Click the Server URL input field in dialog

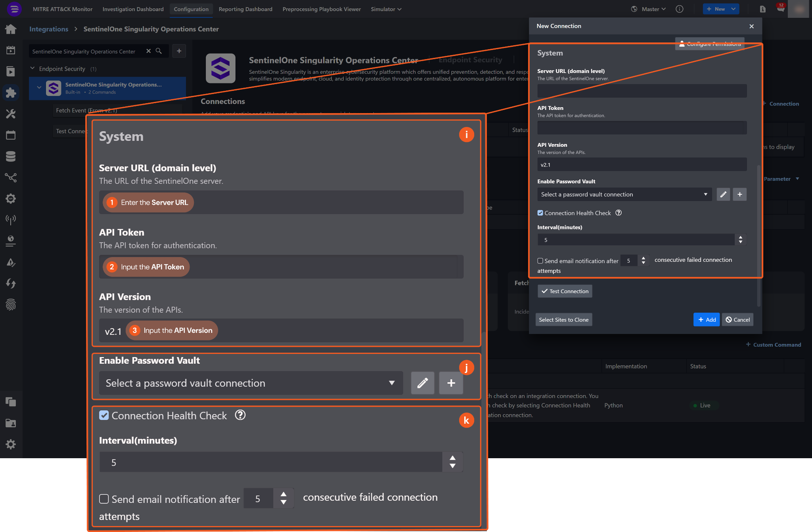pos(642,91)
